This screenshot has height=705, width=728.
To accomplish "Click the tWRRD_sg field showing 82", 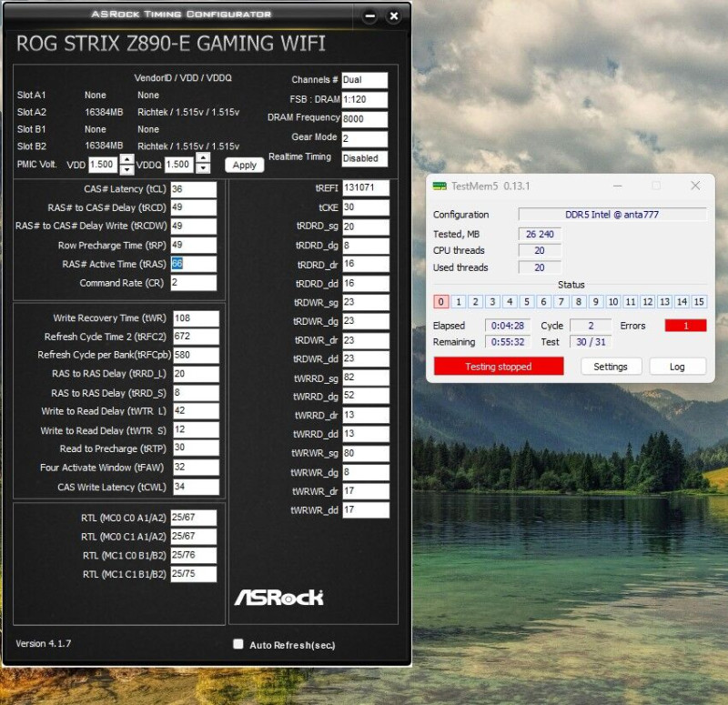I will (x=366, y=378).
